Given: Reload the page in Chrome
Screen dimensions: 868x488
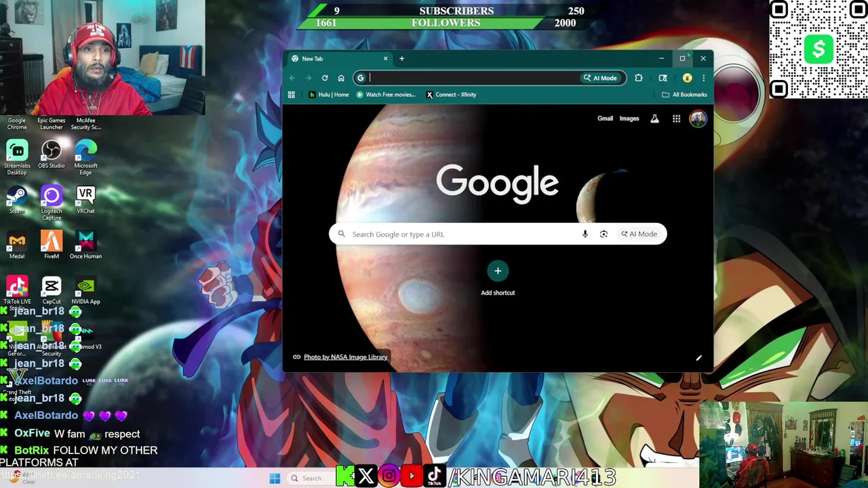Looking at the screenshot, I should click(325, 78).
